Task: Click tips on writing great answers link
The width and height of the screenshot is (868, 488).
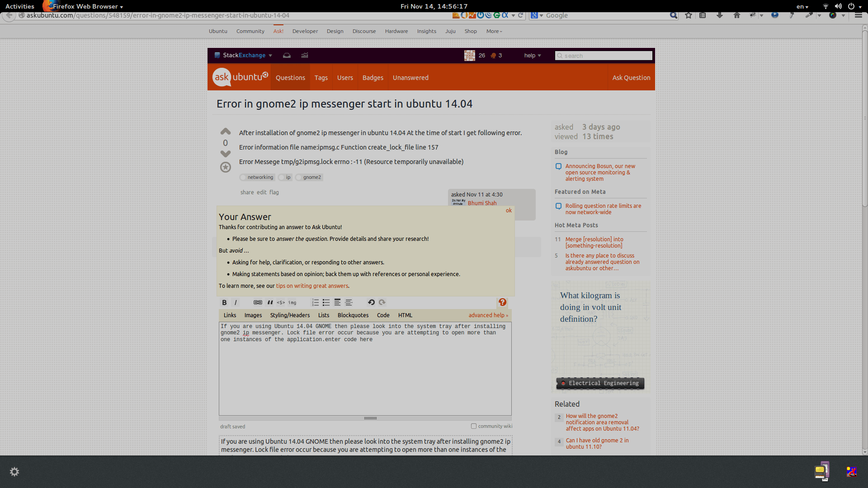Action: 312,286
